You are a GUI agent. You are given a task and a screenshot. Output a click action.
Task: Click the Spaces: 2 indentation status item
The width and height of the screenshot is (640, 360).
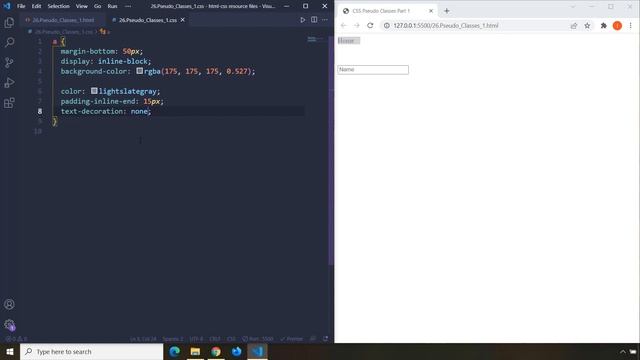[x=173, y=339]
